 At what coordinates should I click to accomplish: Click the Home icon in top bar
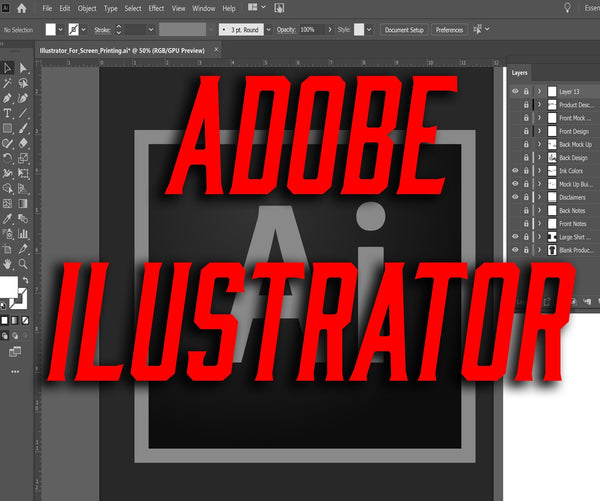coord(22,8)
